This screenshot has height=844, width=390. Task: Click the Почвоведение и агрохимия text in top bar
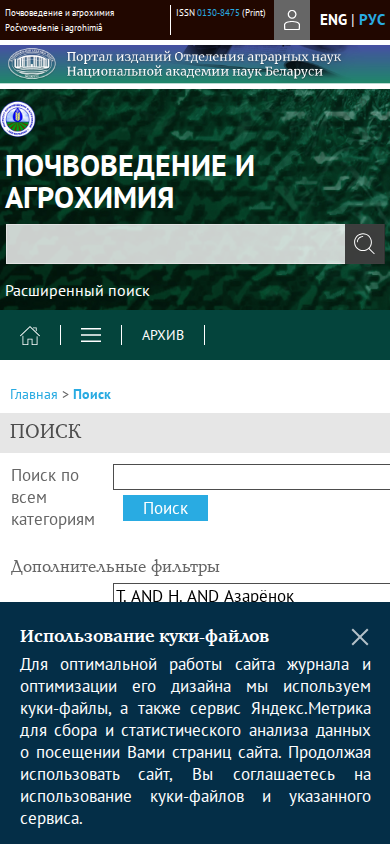pyautogui.click(x=60, y=13)
